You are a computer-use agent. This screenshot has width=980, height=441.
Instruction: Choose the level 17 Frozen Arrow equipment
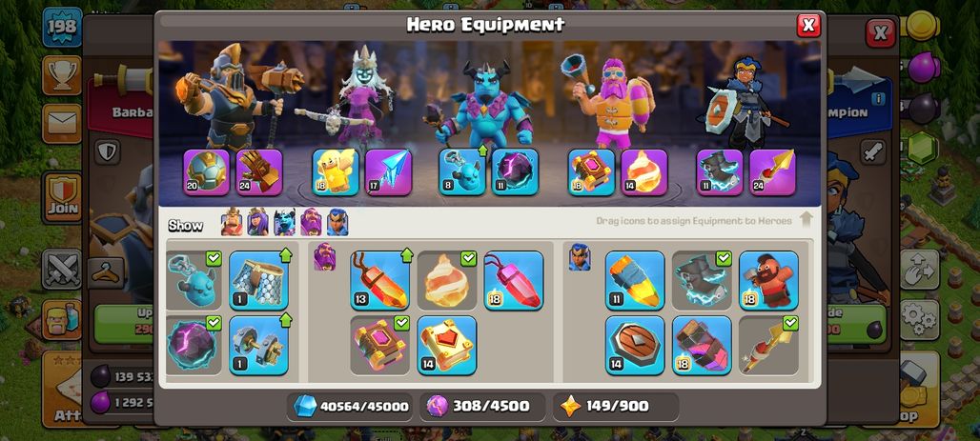(388, 172)
